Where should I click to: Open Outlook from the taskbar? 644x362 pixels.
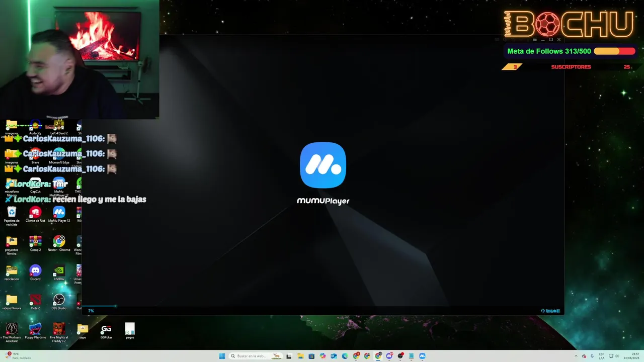(x=334, y=356)
